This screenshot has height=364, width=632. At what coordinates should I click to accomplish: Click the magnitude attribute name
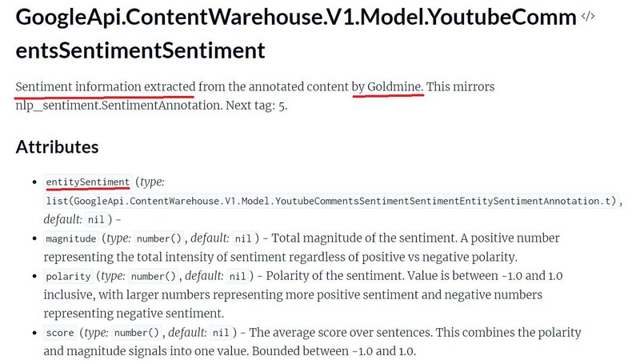(71, 238)
